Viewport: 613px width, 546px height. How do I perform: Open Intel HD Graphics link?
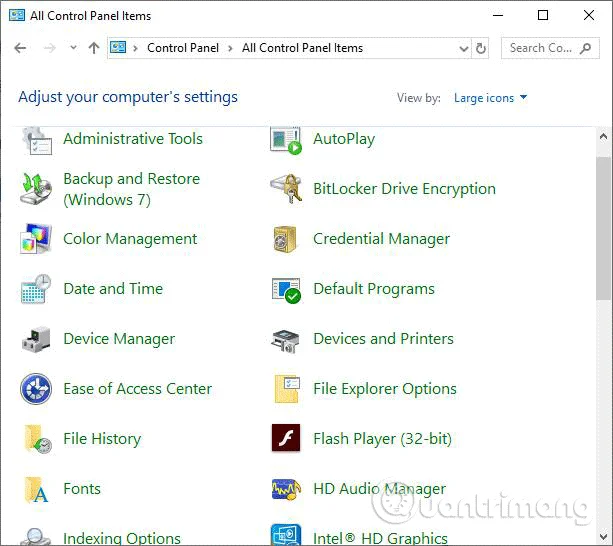380,538
